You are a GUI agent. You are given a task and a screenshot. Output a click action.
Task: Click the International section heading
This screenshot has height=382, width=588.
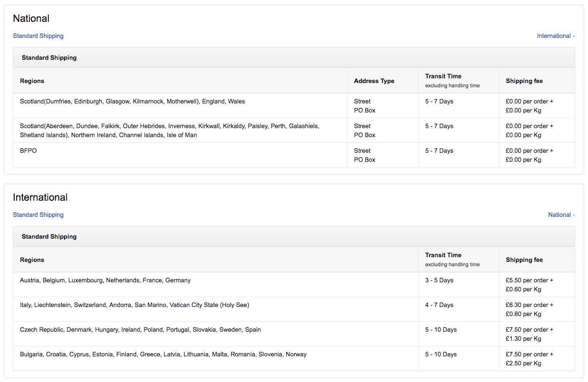coord(40,197)
